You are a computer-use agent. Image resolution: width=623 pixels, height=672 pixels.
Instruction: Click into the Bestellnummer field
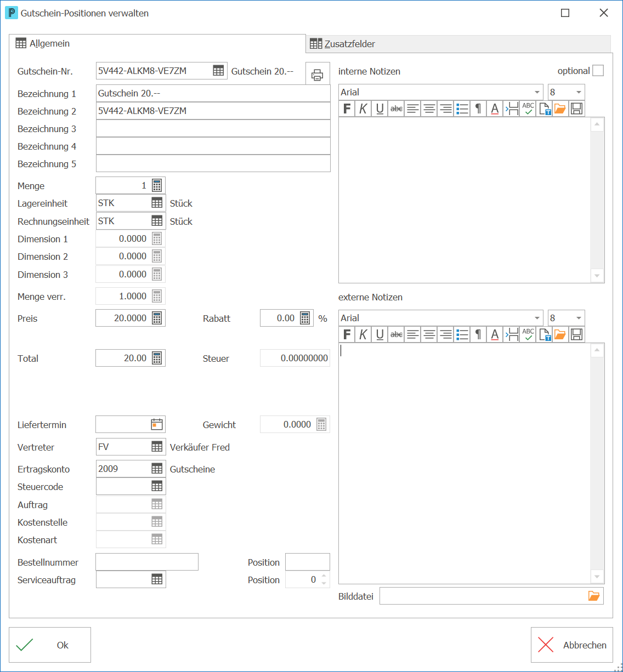pos(147,562)
